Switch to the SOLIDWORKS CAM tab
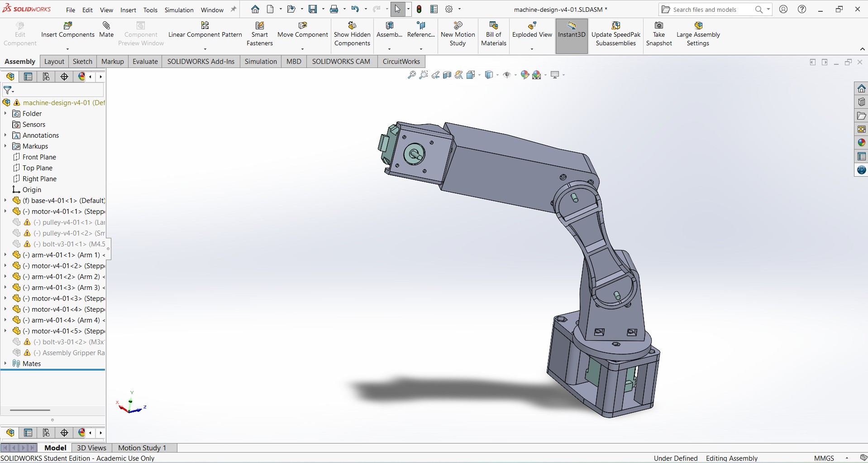The image size is (868, 463). click(341, 62)
